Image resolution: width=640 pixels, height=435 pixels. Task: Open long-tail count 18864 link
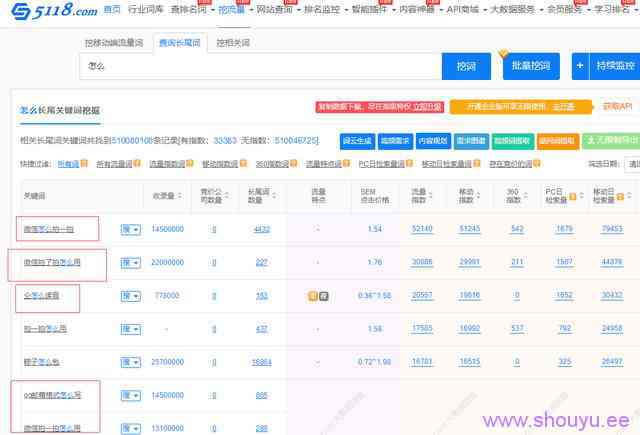pyautogui.click(x=262, y=362)
